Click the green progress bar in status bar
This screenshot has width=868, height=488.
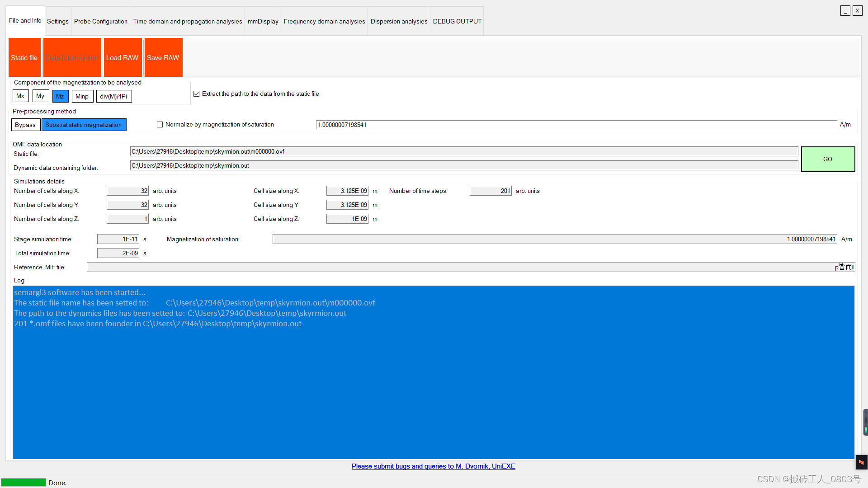pyautogui.click(x=24, y=483)
